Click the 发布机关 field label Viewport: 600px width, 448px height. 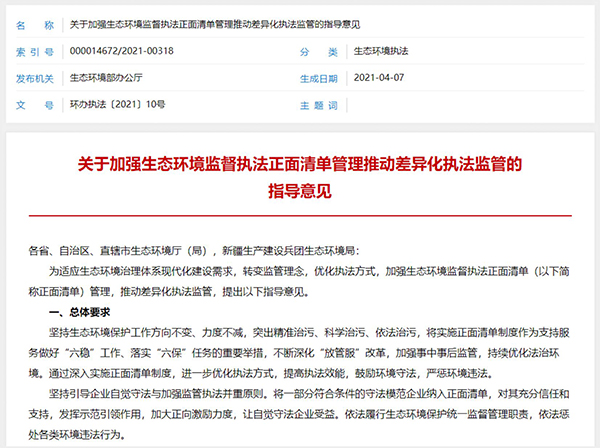[35, 77]
